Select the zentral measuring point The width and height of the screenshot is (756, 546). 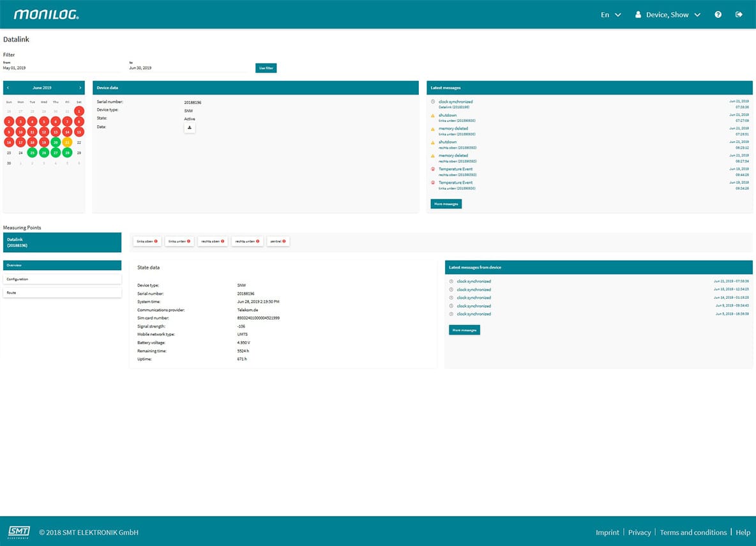click(x=278, y=241)
